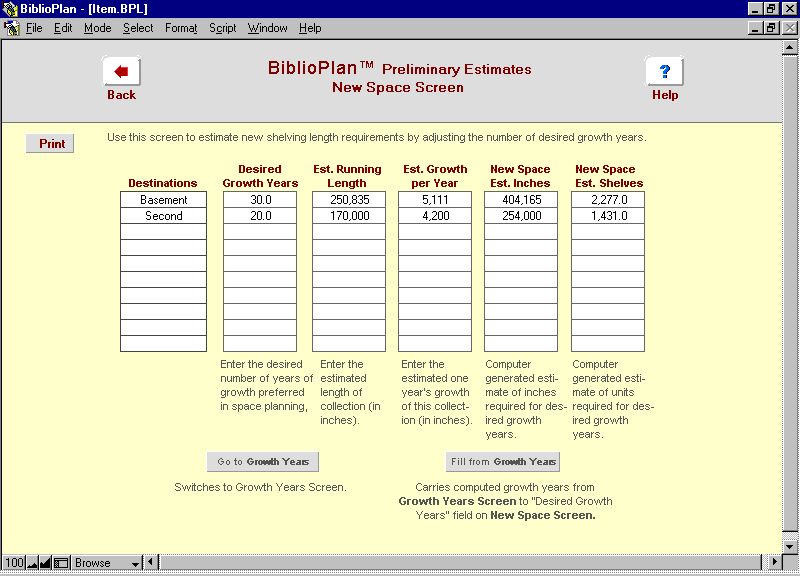
Task: Minimize the inner document window
Action: click(x=756, y=28)
